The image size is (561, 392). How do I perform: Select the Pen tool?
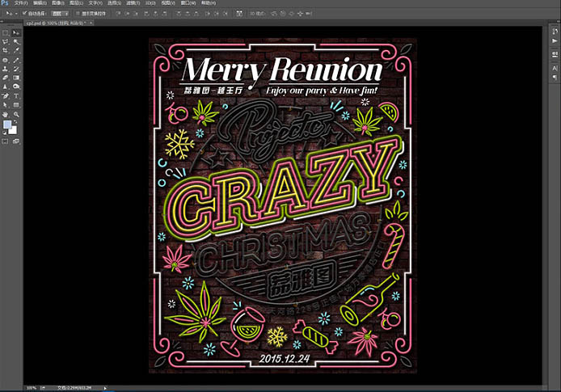pyautogui.click(x=5, y=95)
